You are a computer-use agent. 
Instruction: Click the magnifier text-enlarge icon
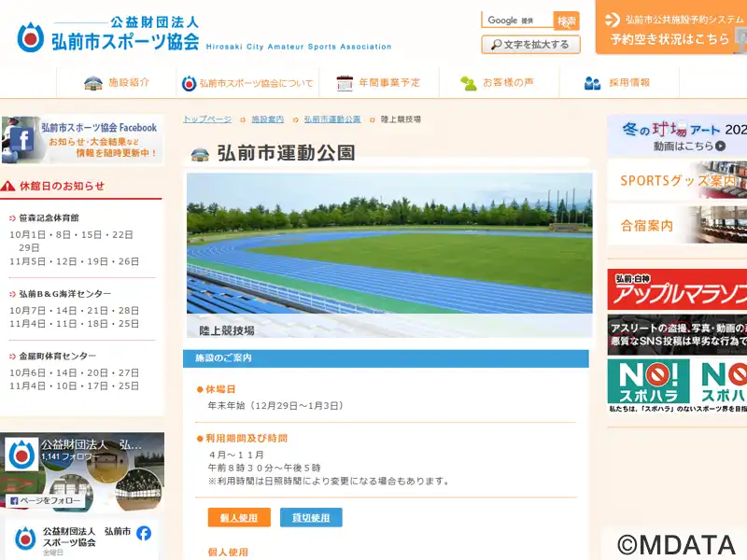click(492, 44)
